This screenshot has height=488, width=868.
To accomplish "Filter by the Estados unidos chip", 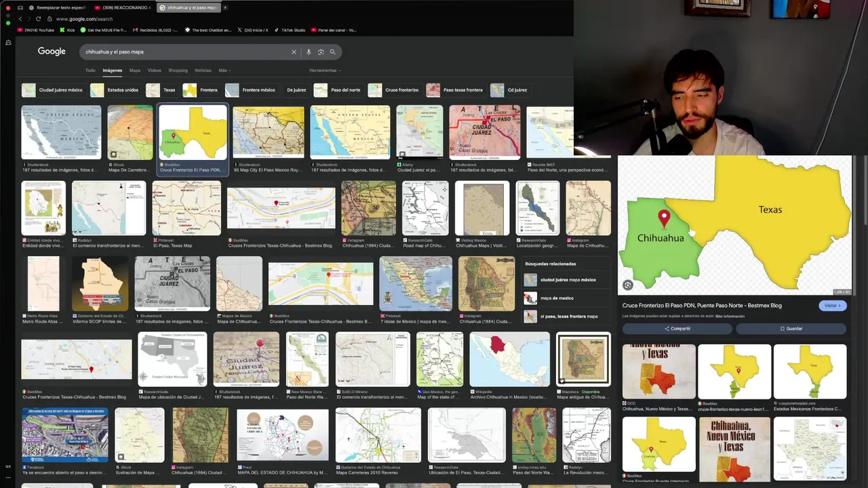I will (x=115, y=90).
